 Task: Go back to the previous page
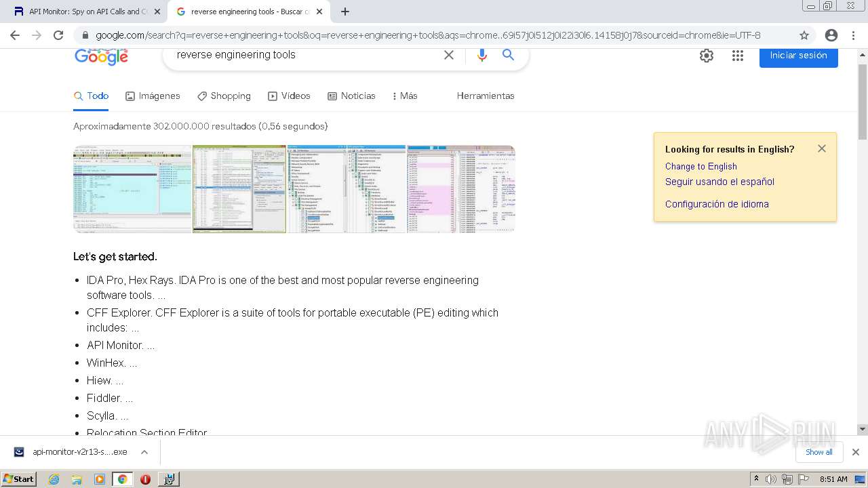(x=15, y=35)
